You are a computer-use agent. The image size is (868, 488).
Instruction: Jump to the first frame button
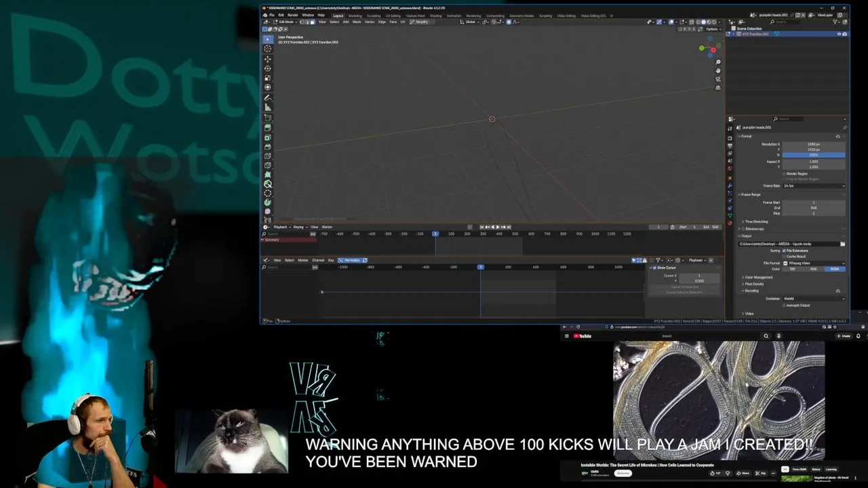click(x=482, y=227)
